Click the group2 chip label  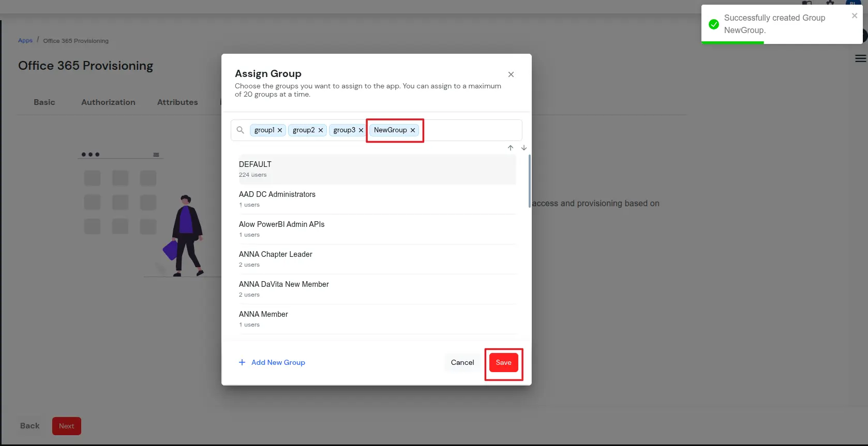(x=304, y=130)
